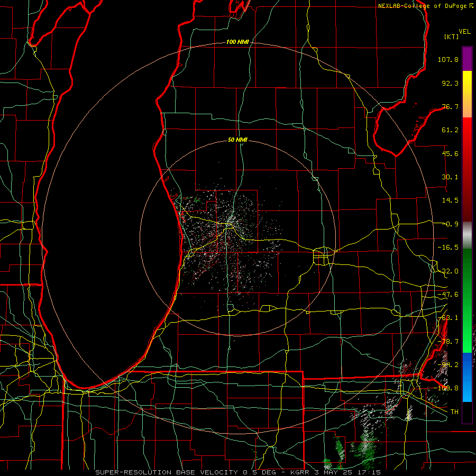Click the SUPER-RESOLUTION BASE VELOCITY caption text

(238, 472)
